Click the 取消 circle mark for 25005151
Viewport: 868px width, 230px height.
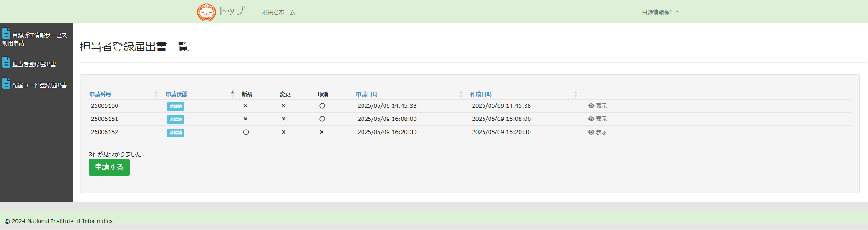click(x=322, y=119)
